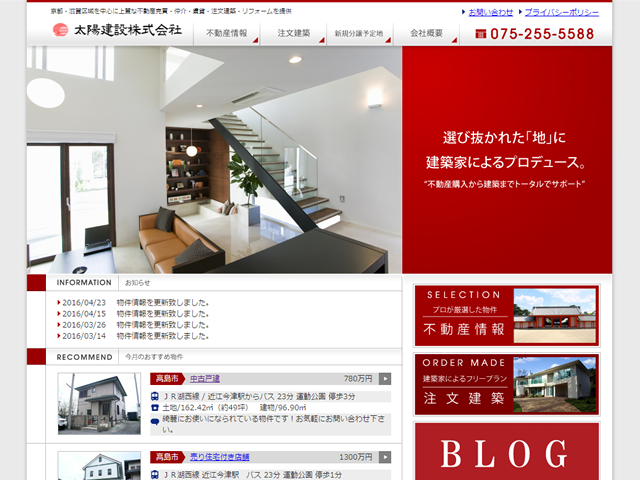Click the お問い合わせ link at top

click(490, 12)
